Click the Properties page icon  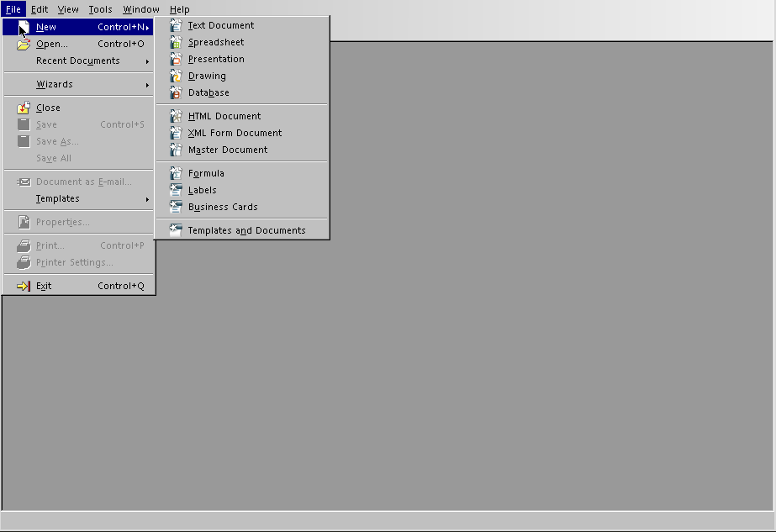point(24,222)
